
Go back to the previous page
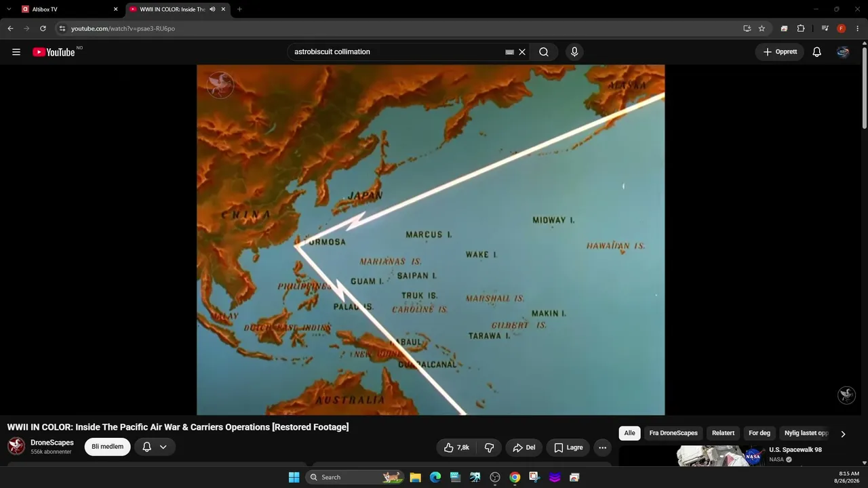[x=10, y=28]
